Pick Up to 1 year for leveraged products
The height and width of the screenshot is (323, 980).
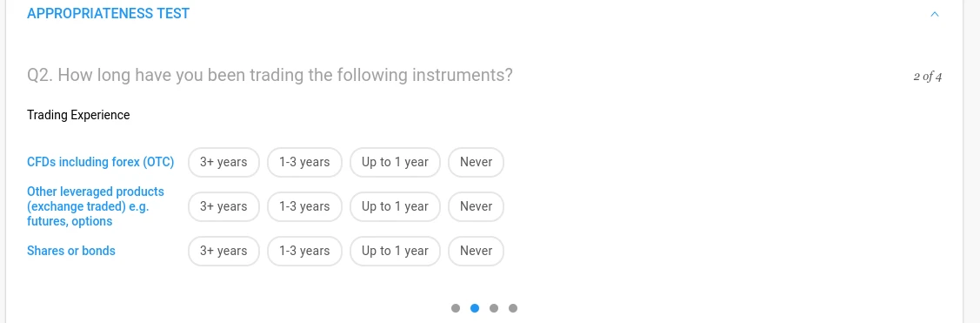click(395, 206)
